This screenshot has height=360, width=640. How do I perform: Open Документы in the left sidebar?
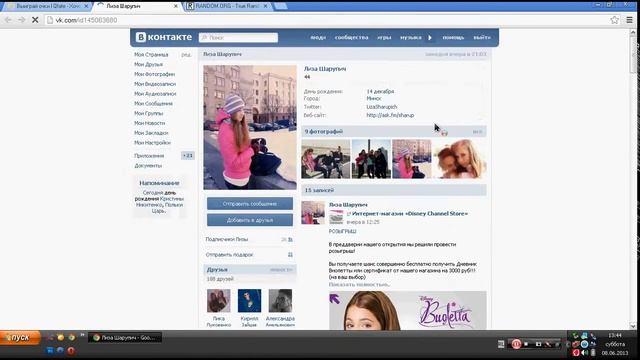148,166
